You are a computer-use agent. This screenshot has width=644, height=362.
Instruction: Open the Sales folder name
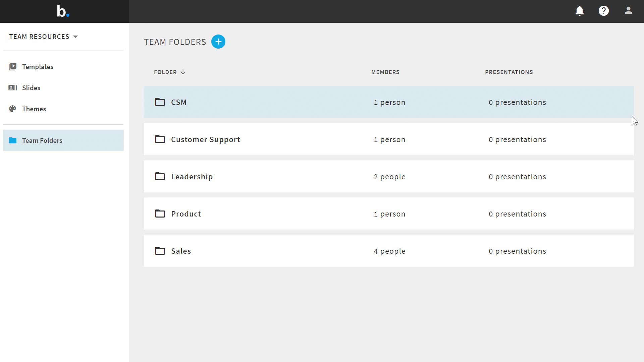click(x=181, y=251)
